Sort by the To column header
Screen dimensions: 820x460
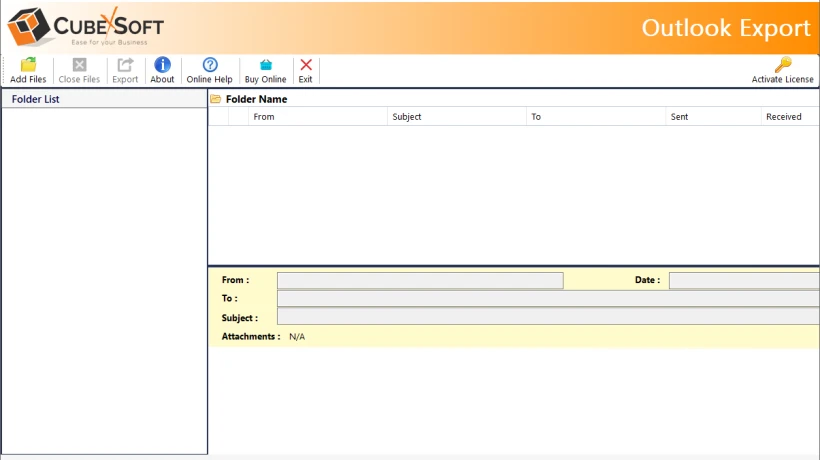tap(596, 117)
